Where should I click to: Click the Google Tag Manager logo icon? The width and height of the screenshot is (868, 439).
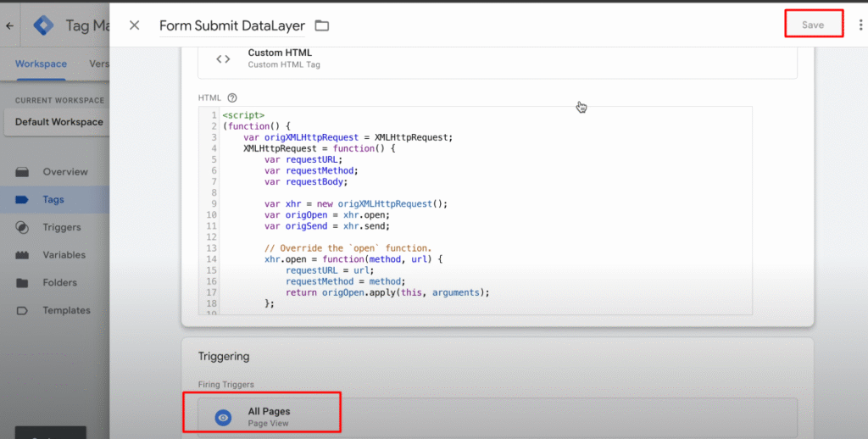tap(43, 25)
